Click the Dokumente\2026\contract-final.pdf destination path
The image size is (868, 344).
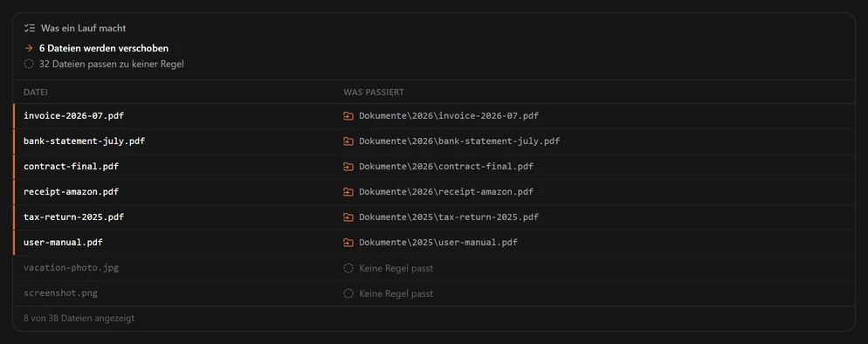coord(446,167)
